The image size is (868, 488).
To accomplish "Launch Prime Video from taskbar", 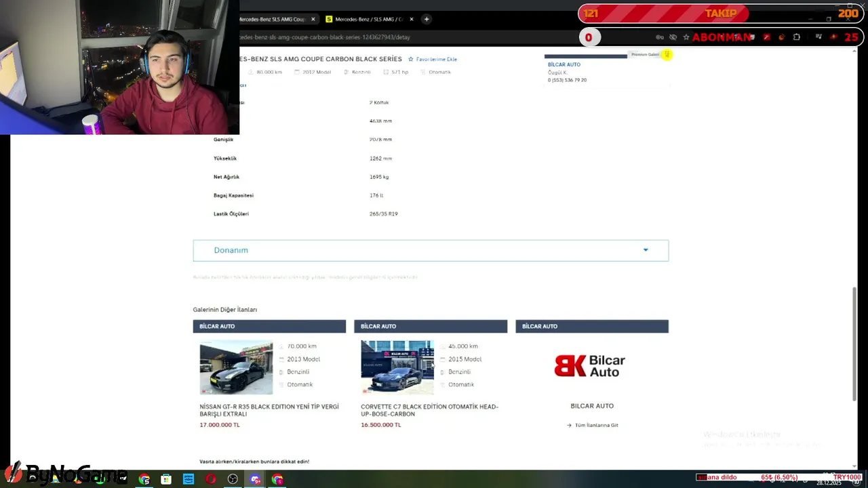I will coord(189,479).
